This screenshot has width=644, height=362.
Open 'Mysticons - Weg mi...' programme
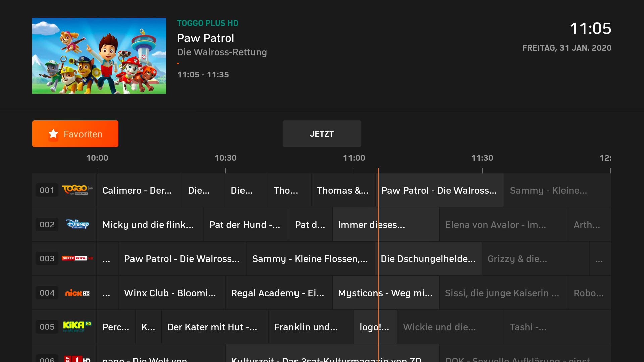(386, 293)
